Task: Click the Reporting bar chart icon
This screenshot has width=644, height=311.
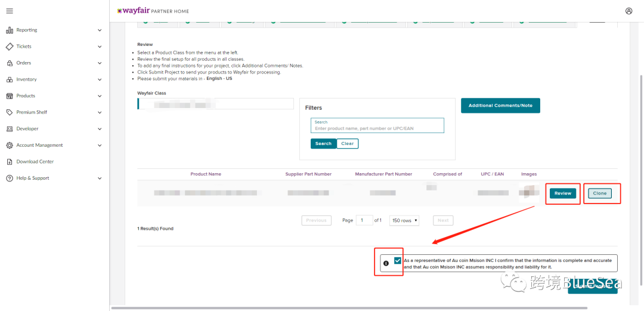Action: tap(10, 30)
